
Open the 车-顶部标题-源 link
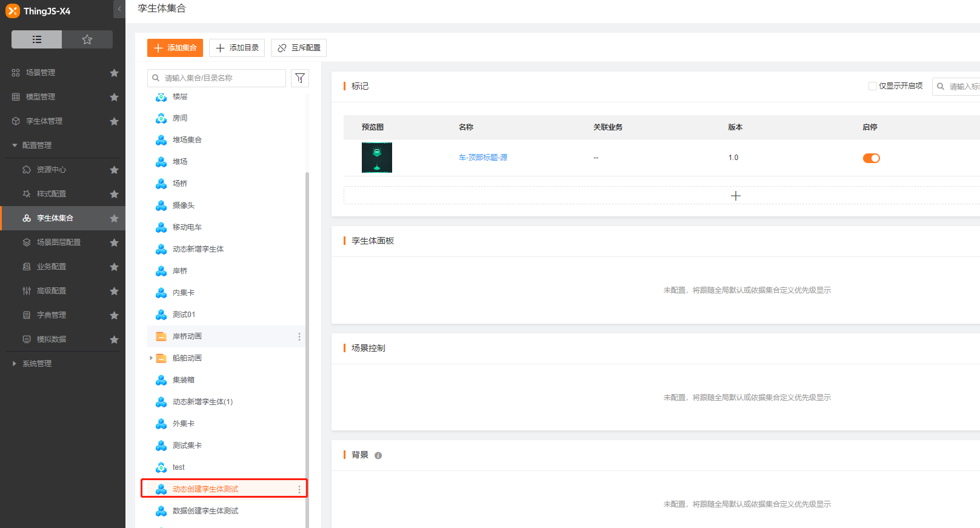tap(483, 158)
